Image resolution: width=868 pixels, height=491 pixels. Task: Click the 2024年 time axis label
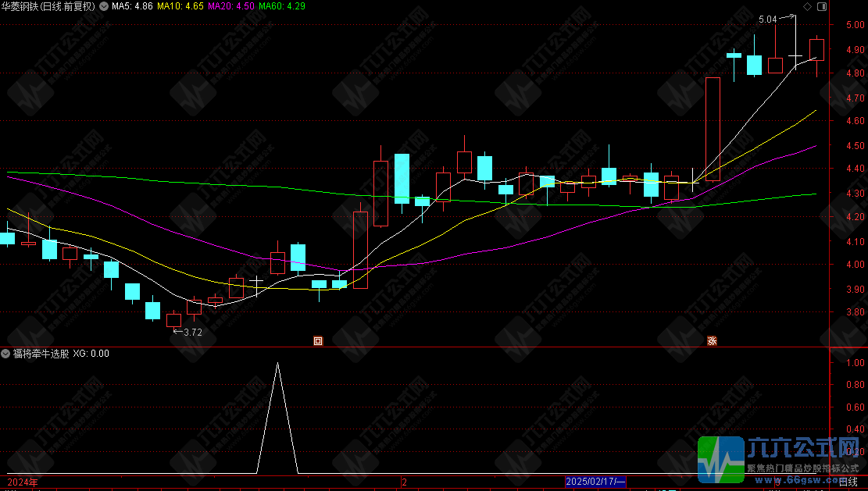click(x=23, y=482)
